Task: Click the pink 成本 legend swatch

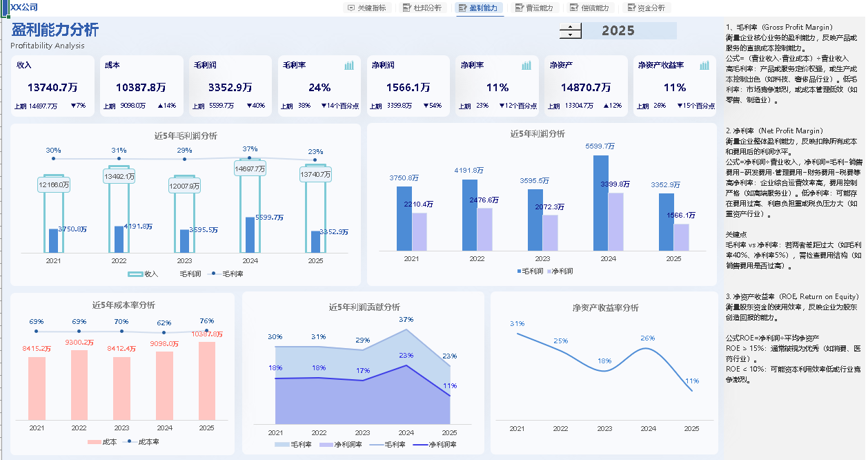Action: pyautogui.click(x=94, y=442)
